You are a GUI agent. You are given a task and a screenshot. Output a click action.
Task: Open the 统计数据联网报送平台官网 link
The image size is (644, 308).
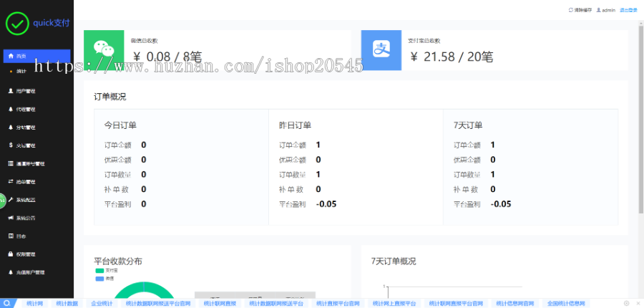tap(158, 304)
